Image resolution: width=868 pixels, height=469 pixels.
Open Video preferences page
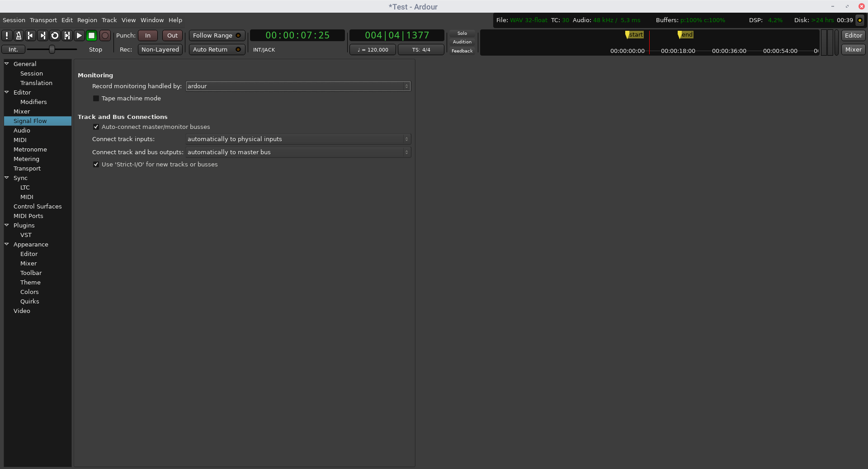click(x=22, y=311)
